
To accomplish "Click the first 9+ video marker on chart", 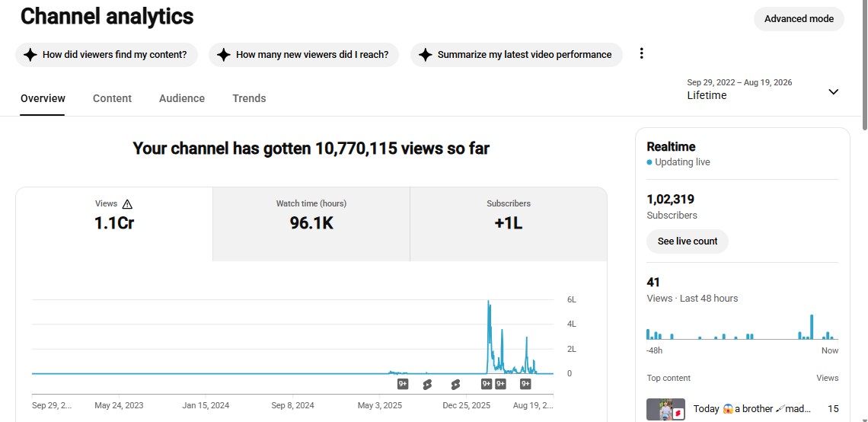I will pyautogui.click(x=403, y=385).
